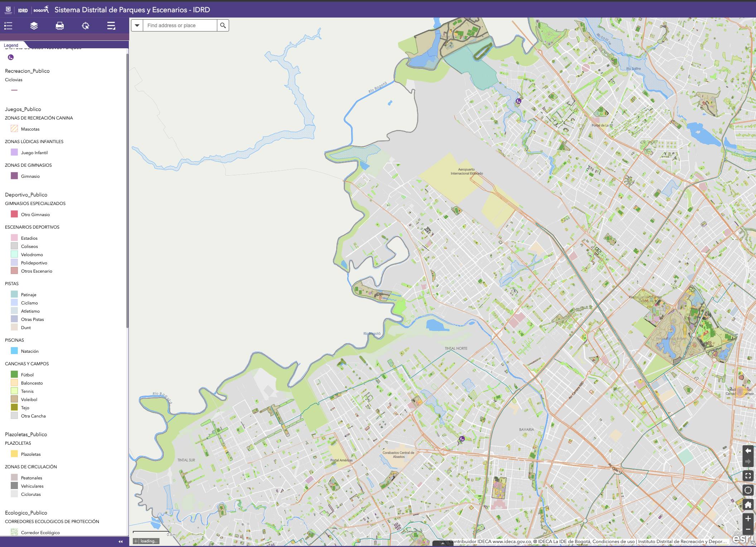Click the new park marker near Río Salitre
756x547 pixels.
(518, 101)
